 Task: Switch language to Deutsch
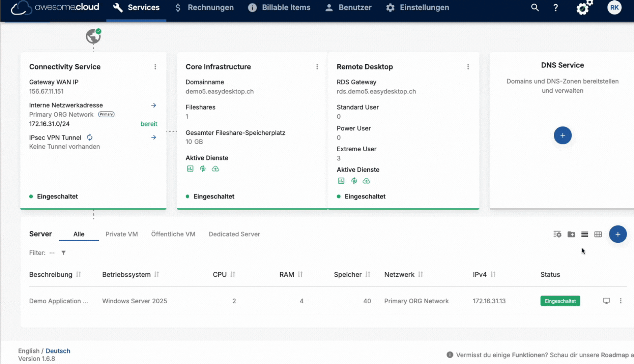click(x=58, y=351)
